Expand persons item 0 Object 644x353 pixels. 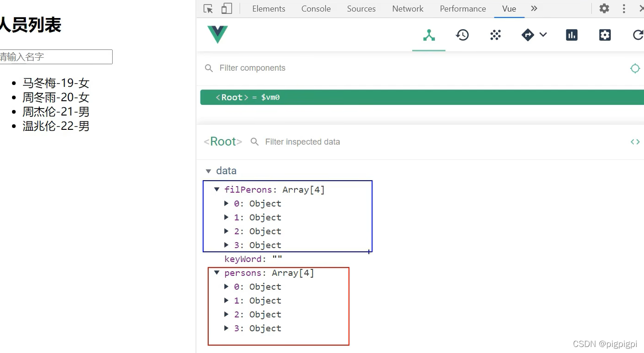pos(226,286)
